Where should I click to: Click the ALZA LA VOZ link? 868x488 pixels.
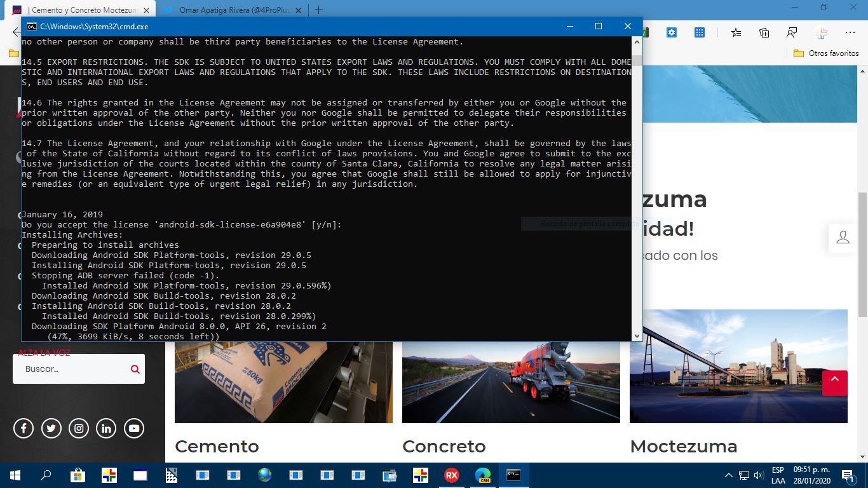(x=44, y=353)
